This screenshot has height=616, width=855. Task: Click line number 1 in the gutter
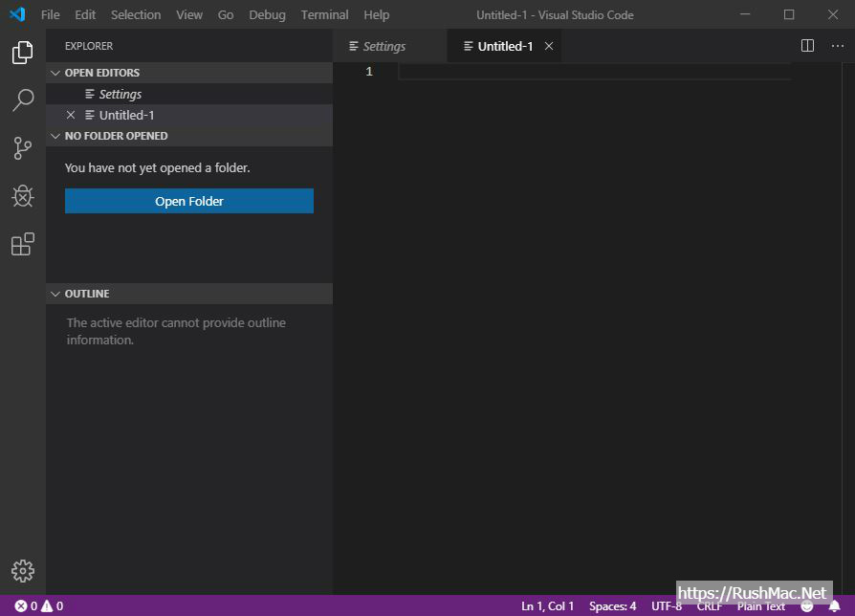click(x=369, y=72)
